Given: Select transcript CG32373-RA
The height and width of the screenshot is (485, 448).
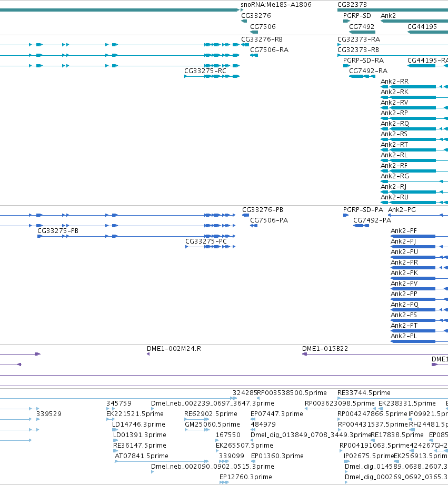Looking at the screenshot, I should (x=359, y=39).
